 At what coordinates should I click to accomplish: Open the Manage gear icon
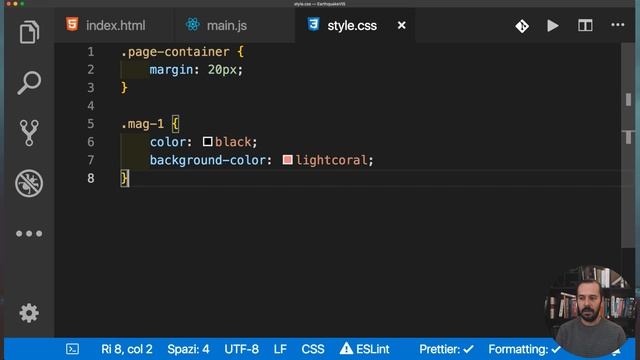(x=29, y=313)
